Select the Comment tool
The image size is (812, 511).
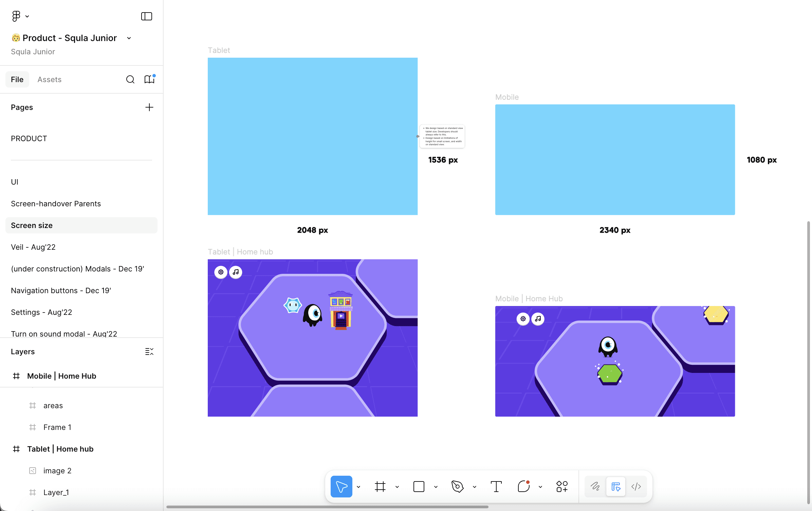pos(523,487)
